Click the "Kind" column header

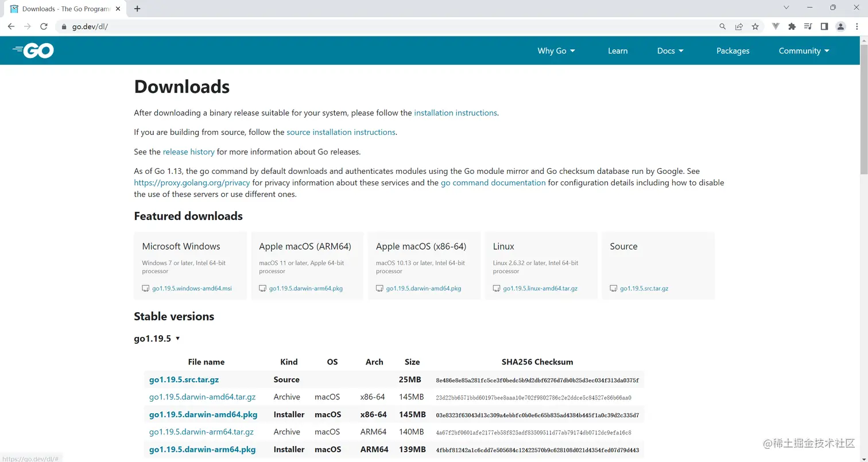[x=289, y=362]
